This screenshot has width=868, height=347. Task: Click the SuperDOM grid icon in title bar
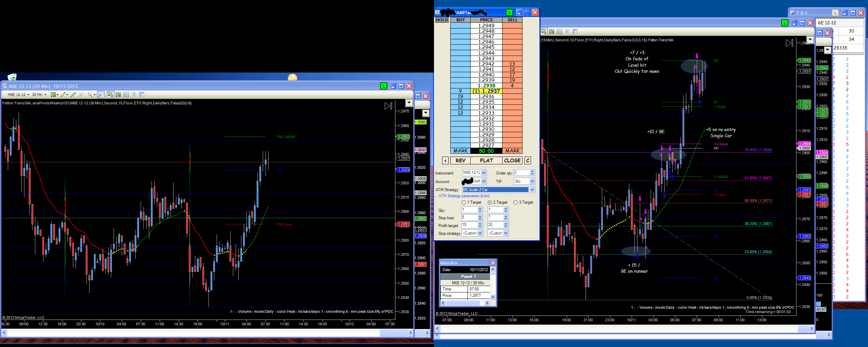tap(438, 13)
